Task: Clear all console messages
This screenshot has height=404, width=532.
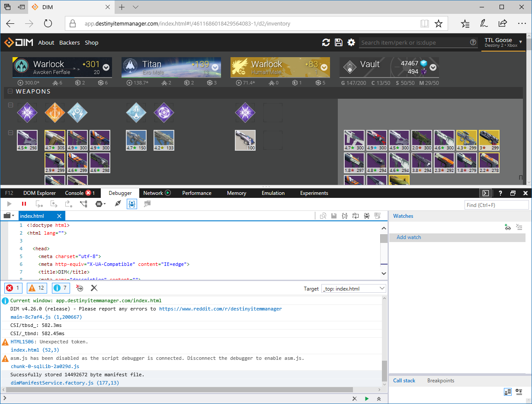Action: pyautogui.click(x=94, y=288)
